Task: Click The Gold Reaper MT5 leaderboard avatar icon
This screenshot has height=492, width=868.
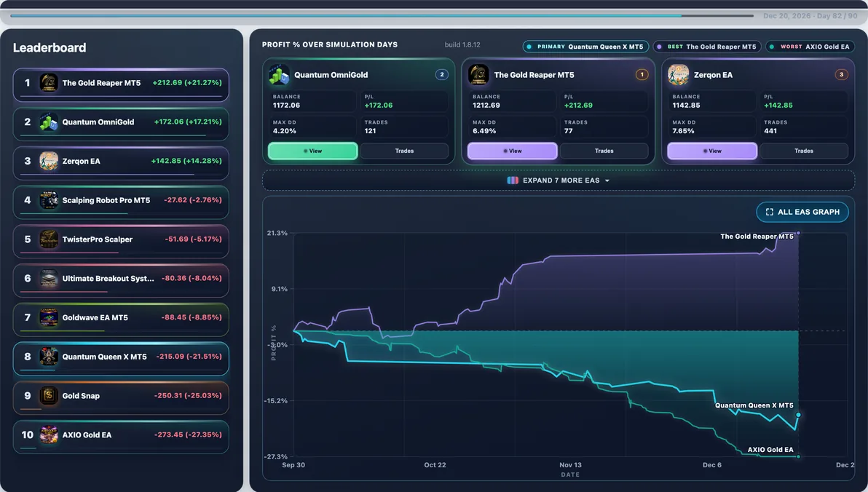Action: [49, 83]
